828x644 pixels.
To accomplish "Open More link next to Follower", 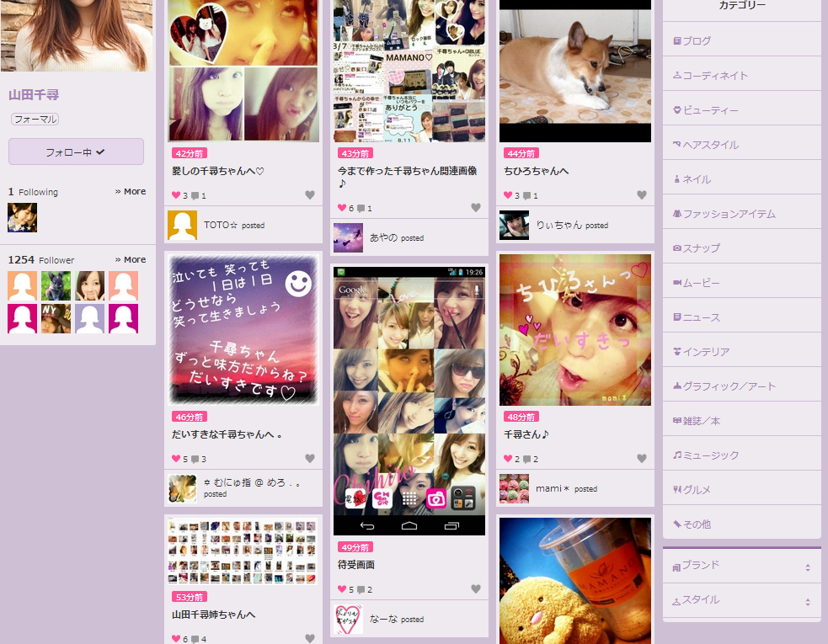I will click(131, 259).
